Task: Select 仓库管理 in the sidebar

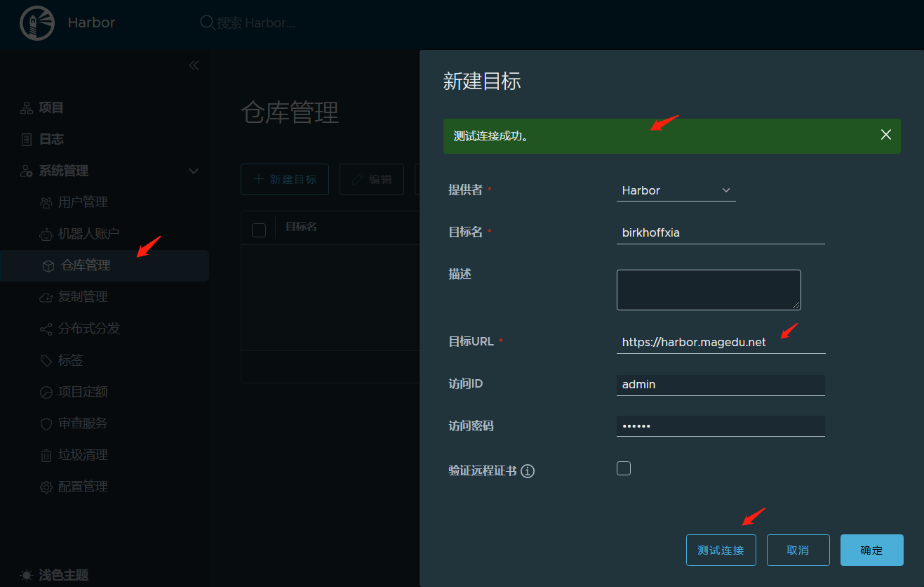Action: [x=104, y=266]
